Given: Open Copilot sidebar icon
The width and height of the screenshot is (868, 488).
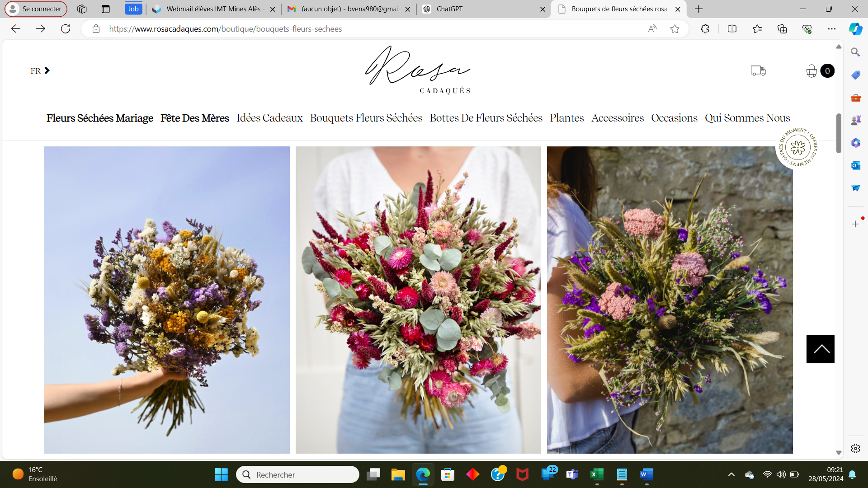Looking at the screenshot, I should 855,29.
